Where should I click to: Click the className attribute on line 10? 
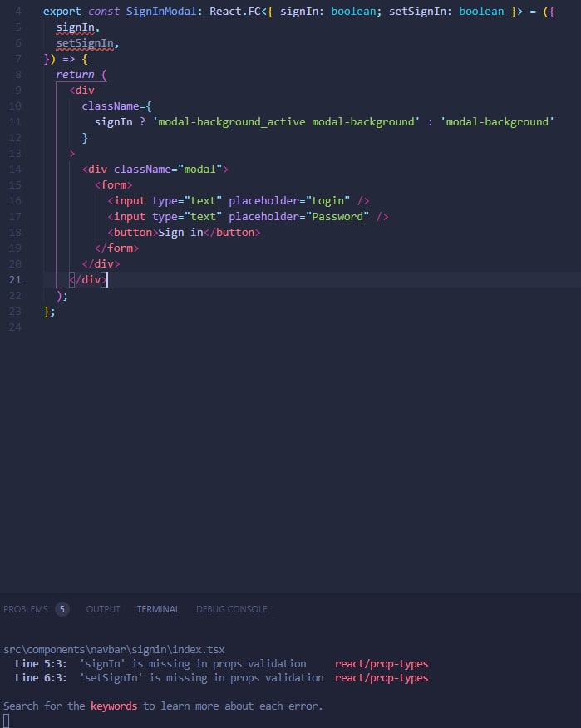111,106
